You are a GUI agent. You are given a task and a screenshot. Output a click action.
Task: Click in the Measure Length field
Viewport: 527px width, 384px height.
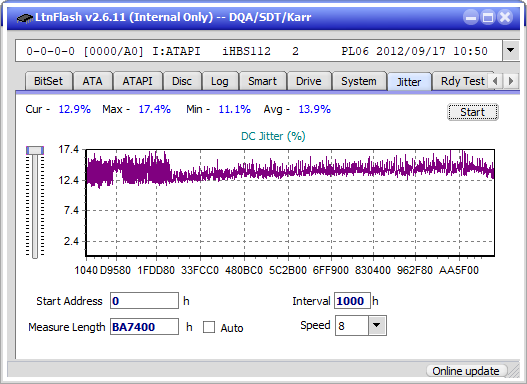pos(145,327)
